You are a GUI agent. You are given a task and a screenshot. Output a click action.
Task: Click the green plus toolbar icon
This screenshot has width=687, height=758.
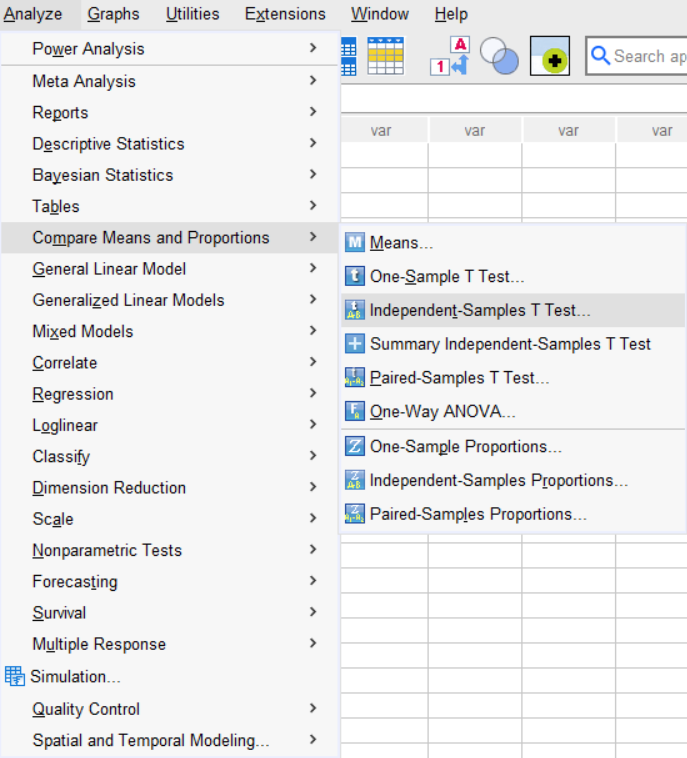pos(550,56)
